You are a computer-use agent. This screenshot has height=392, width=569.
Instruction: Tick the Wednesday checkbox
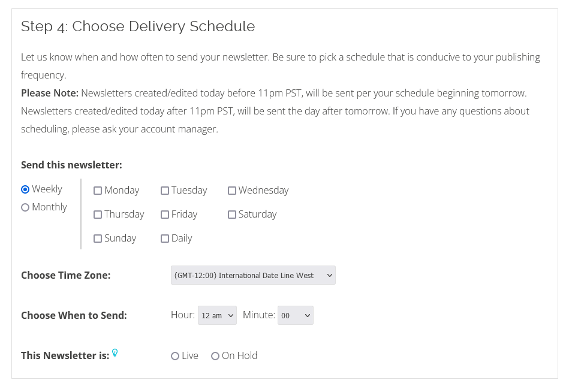pos(232,191)
